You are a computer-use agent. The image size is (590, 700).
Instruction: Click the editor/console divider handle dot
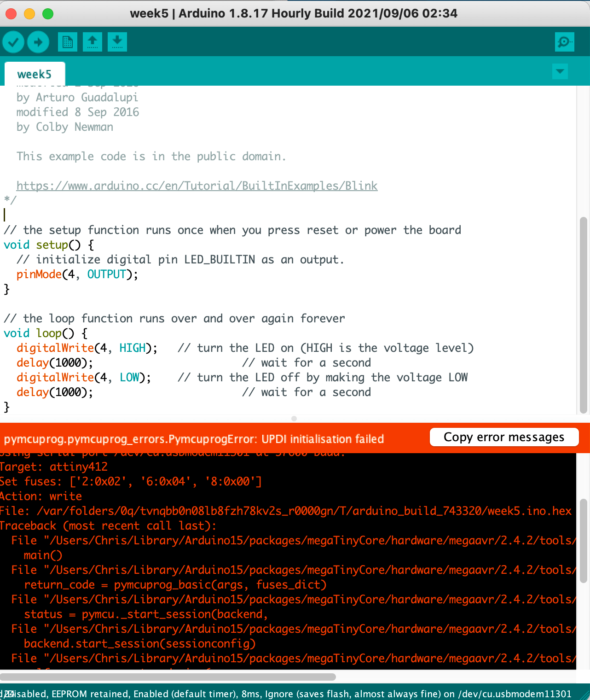(294, 419)
